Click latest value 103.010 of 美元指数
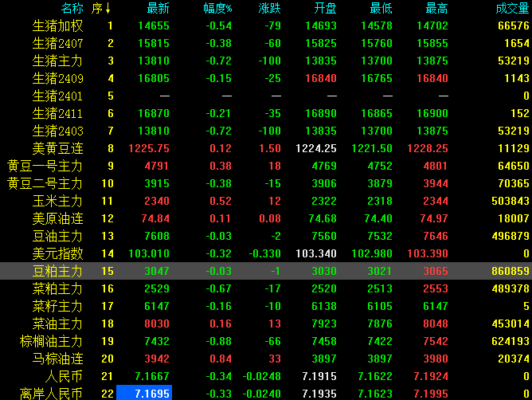The image size is (532, 400). (149, 253)
